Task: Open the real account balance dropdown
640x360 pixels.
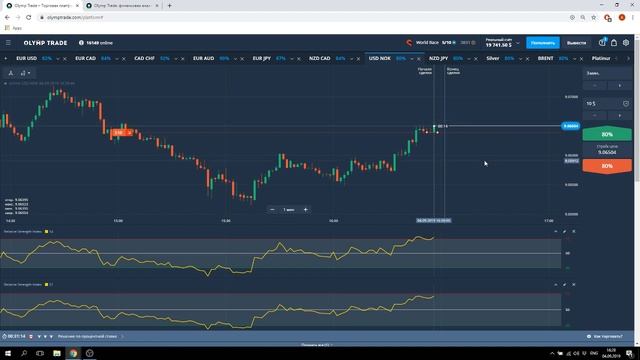Action: 518,43
